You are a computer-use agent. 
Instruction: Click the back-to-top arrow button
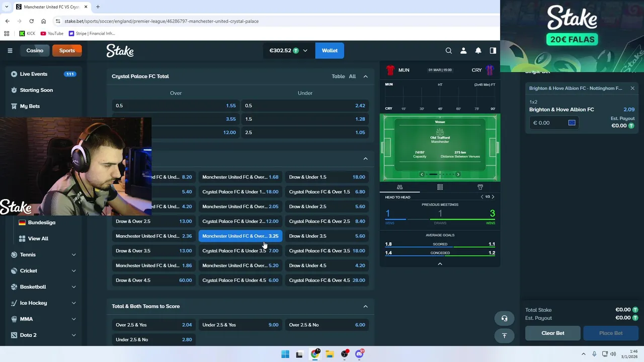point(504,335)
